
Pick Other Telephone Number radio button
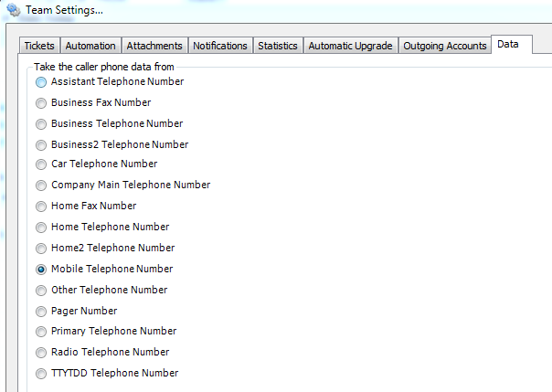(41, 291)
